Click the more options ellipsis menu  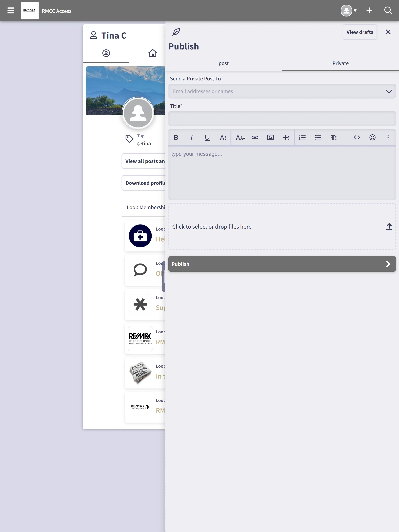click(x=388, y=137)
